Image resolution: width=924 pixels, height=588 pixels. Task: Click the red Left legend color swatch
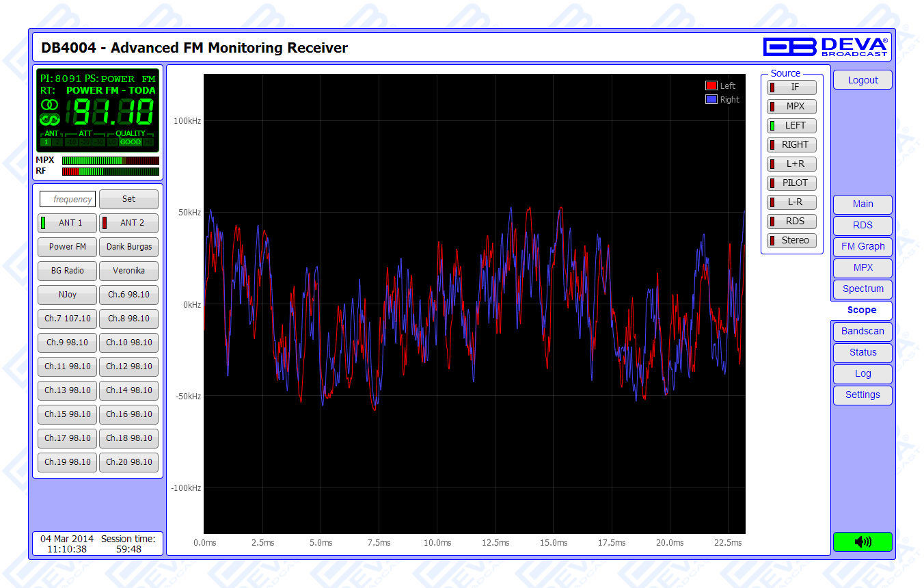point(711,85)
